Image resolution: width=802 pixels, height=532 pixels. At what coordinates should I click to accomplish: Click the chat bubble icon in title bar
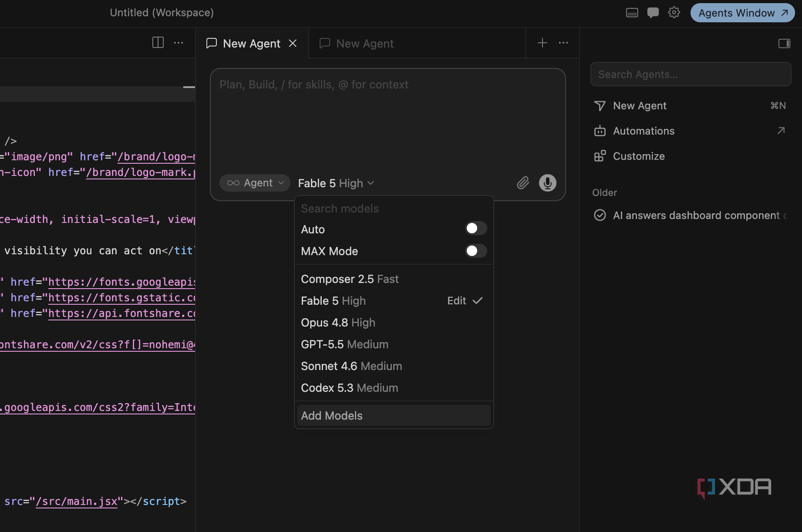pos(653,13)
